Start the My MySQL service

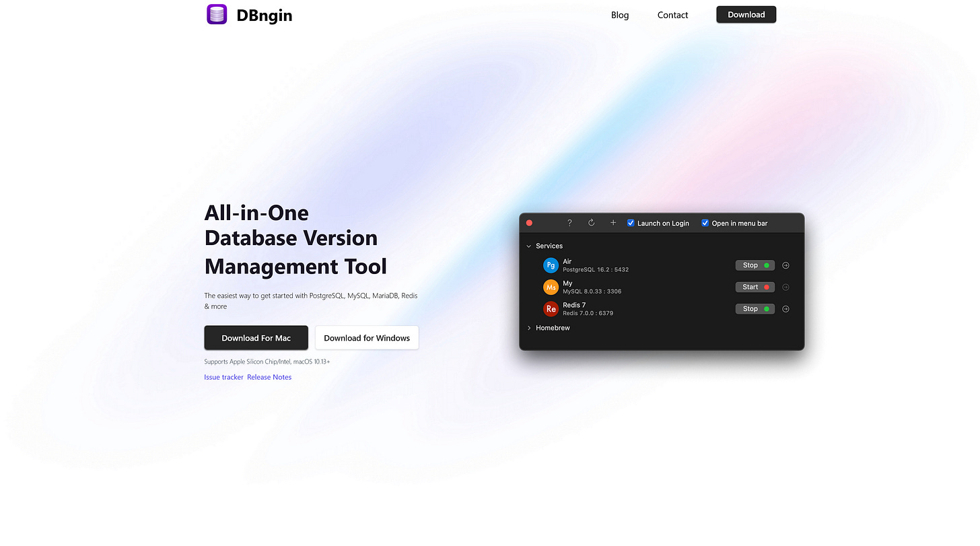coord(755,287)
